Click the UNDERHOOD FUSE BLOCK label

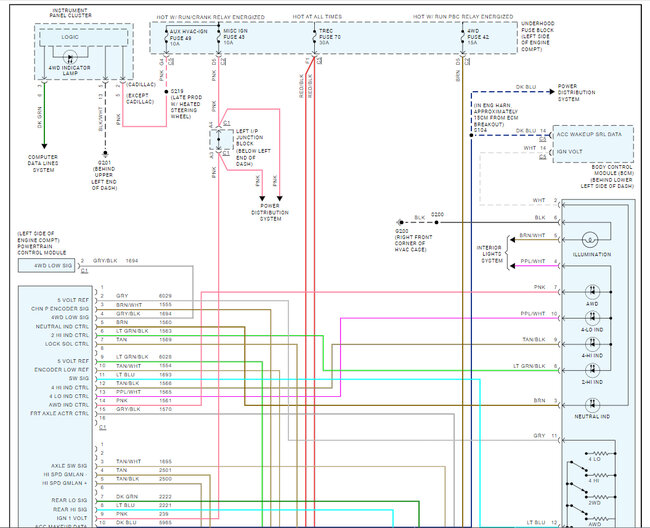pyautogui.click(x=538, y=36)
